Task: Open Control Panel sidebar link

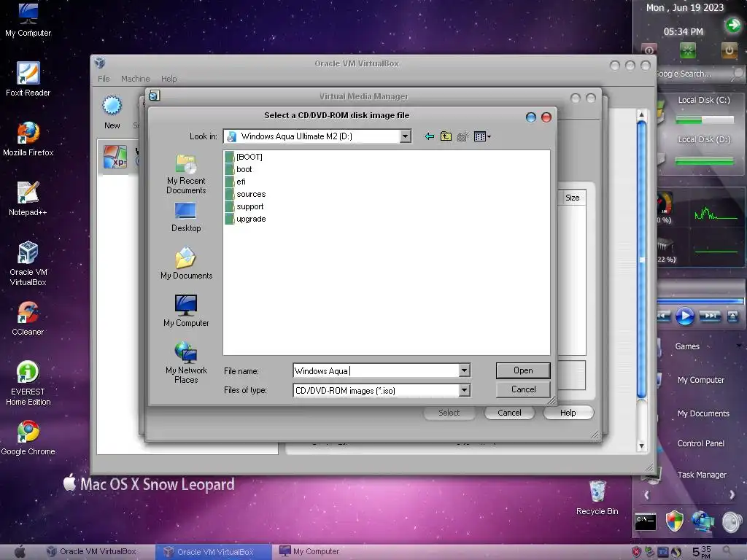Action: coord(701,443)
